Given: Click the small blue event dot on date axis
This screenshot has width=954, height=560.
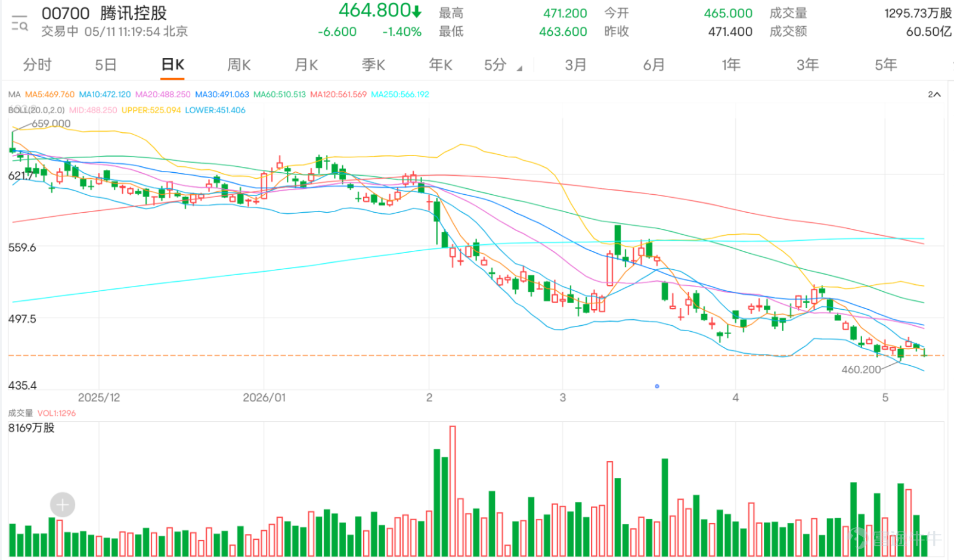Looking at the screenshot, I should [x=657, y=386].
